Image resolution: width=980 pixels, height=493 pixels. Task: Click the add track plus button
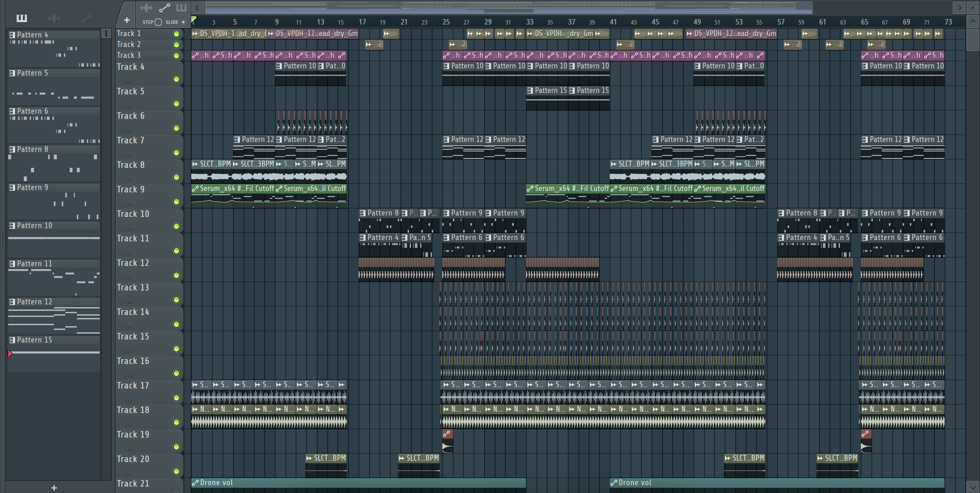[127, 20]
